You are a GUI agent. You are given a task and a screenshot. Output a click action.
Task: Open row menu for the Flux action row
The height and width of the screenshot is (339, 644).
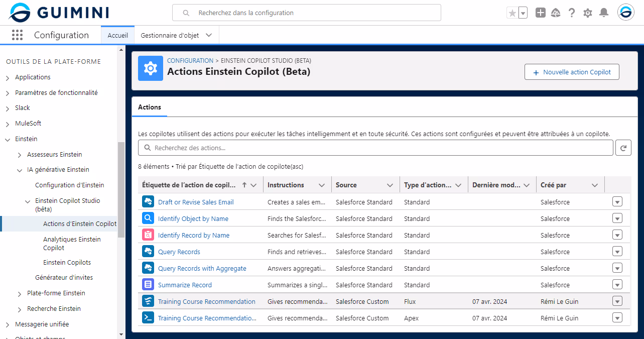[x=617, y=301]
